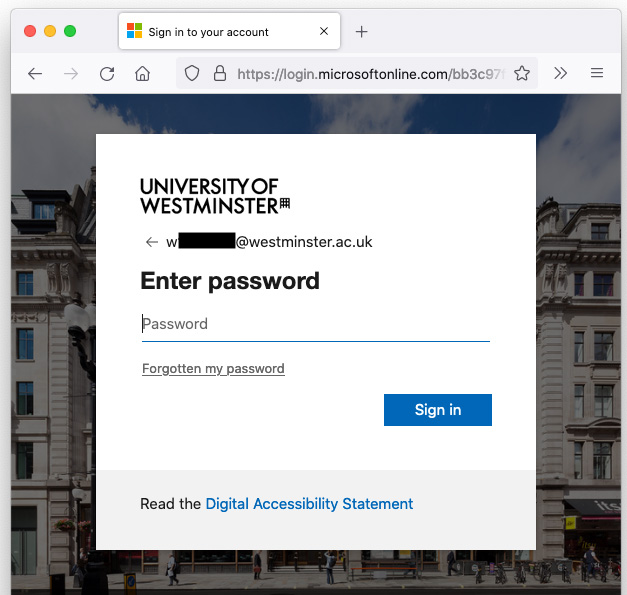Image resolution: width=627 pixels, height=595 pixels.
Task: Open the Firefox hamburger menu
Action: (597, 73)
